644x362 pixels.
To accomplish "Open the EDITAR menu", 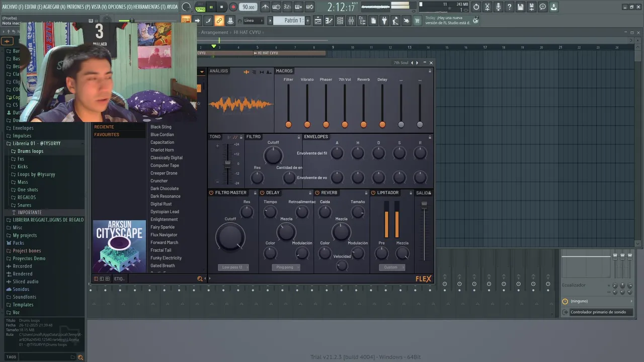I will (x=33, y=7).
